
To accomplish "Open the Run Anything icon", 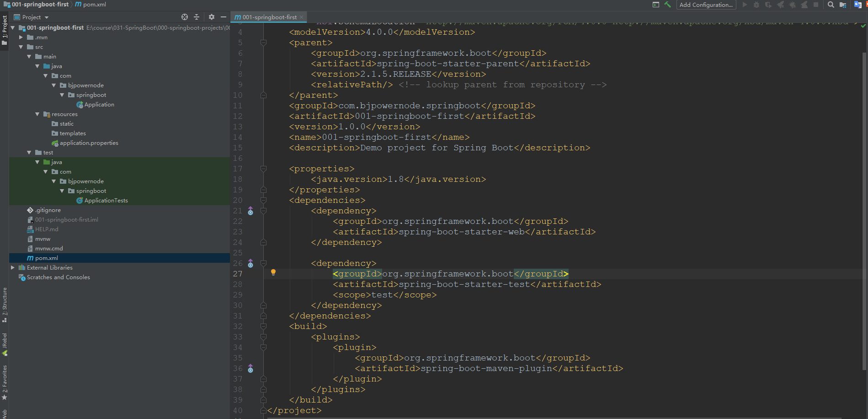I will pos(656,5).
